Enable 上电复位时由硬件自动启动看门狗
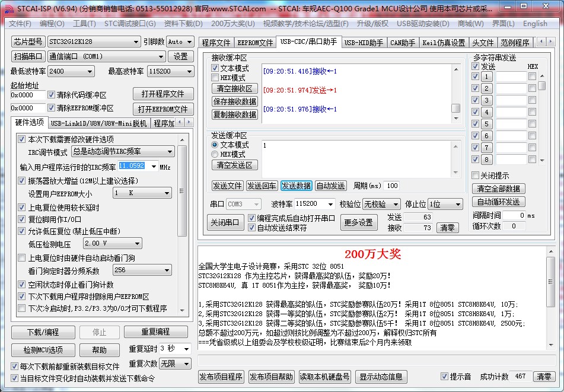This screenshot has height=392, width=564. click(21, 258)
